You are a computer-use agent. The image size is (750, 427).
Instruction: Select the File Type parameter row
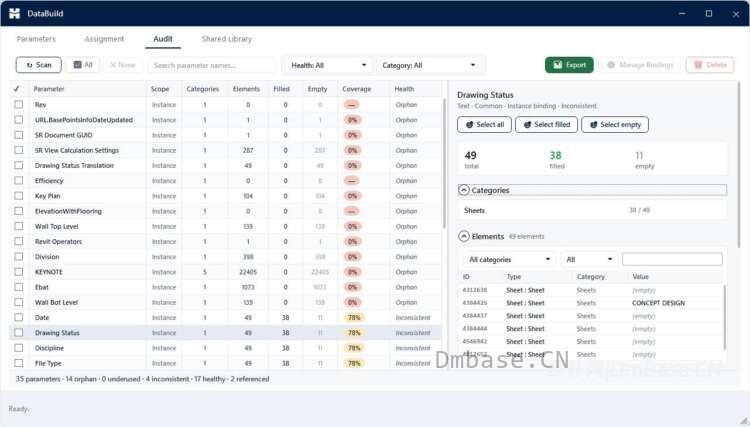225,363
